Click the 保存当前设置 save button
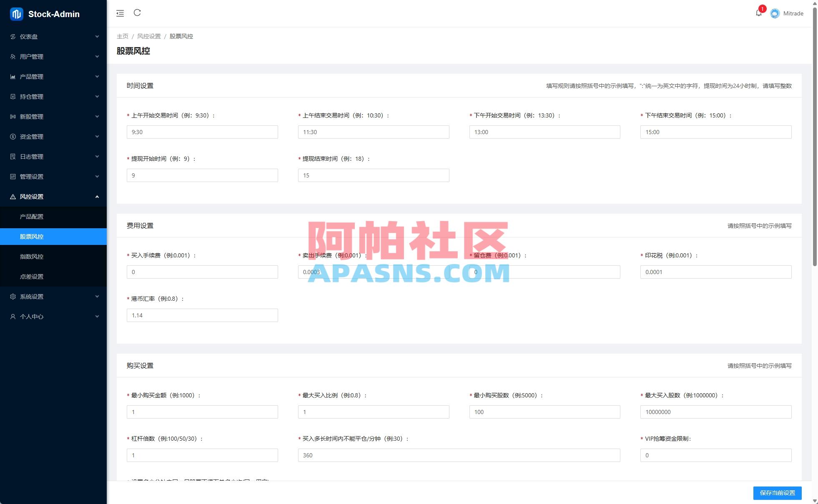 777,493
